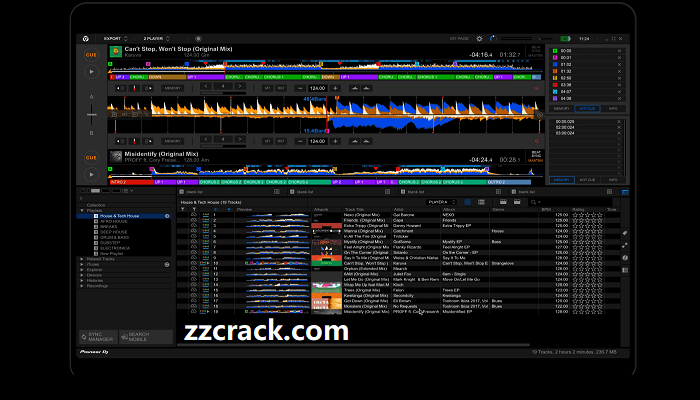Click the Can't Stop, Won't Stop album artwork
Image resolution: width=700 pixels, height=400 pixels.
(x=116, y=52)
